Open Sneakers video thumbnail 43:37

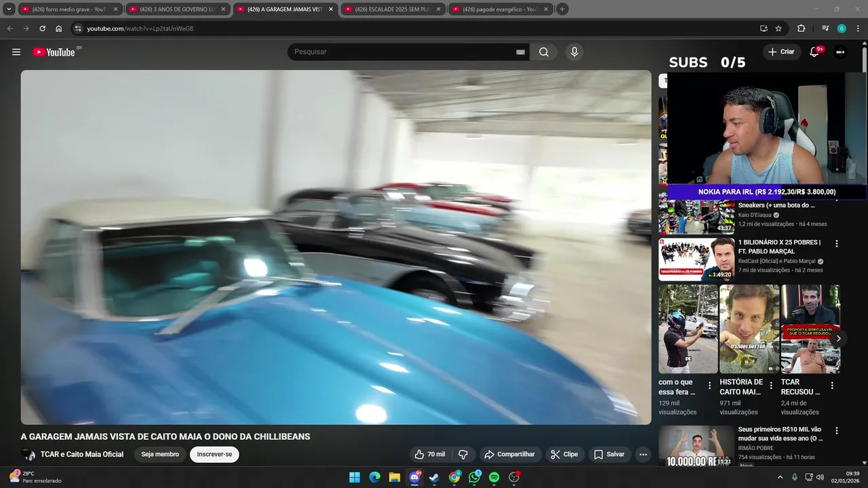coord(696,217)
